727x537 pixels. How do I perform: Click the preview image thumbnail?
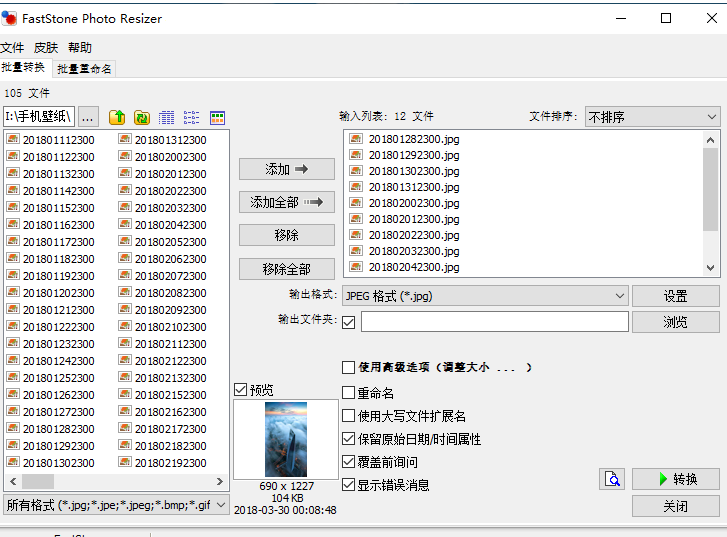click(286, 439)
